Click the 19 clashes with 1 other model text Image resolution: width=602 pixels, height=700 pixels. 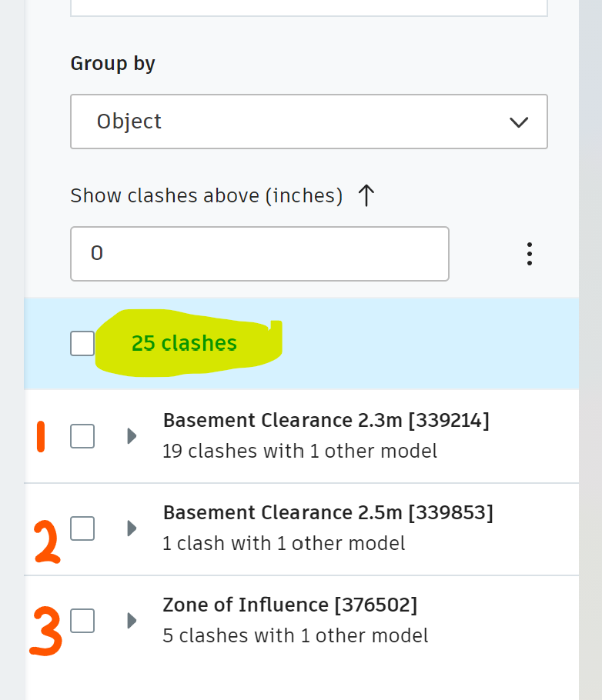click(299, 451)
